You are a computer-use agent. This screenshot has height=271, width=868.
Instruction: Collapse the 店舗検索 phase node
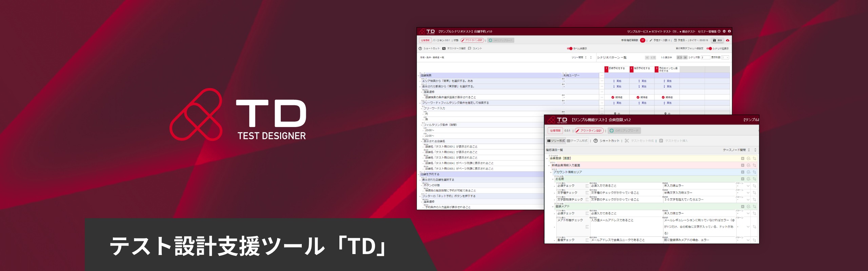pyautogui.click(x=419, y=76)
